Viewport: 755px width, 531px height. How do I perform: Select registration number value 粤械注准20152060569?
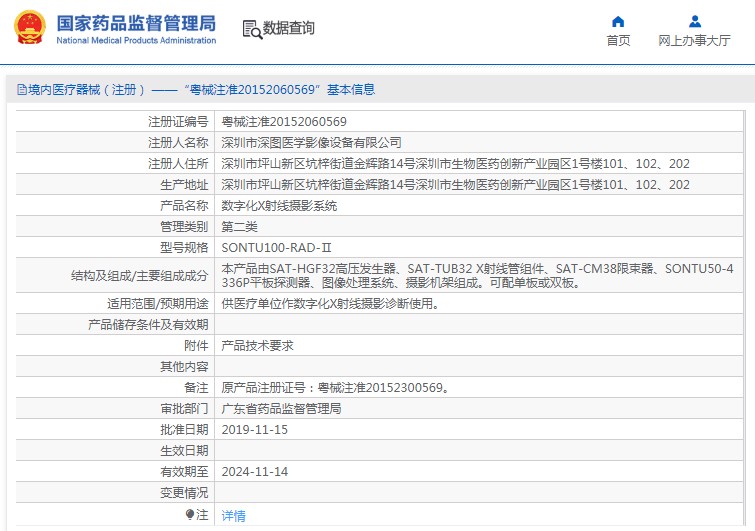click(x=284, y=122)
